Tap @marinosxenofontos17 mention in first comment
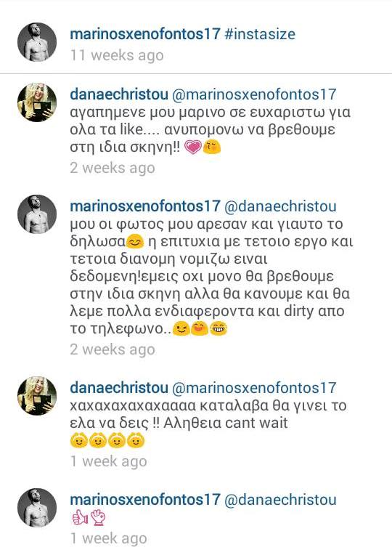The width and height of the screenshot is (392, 547). [x=254, y=94]
